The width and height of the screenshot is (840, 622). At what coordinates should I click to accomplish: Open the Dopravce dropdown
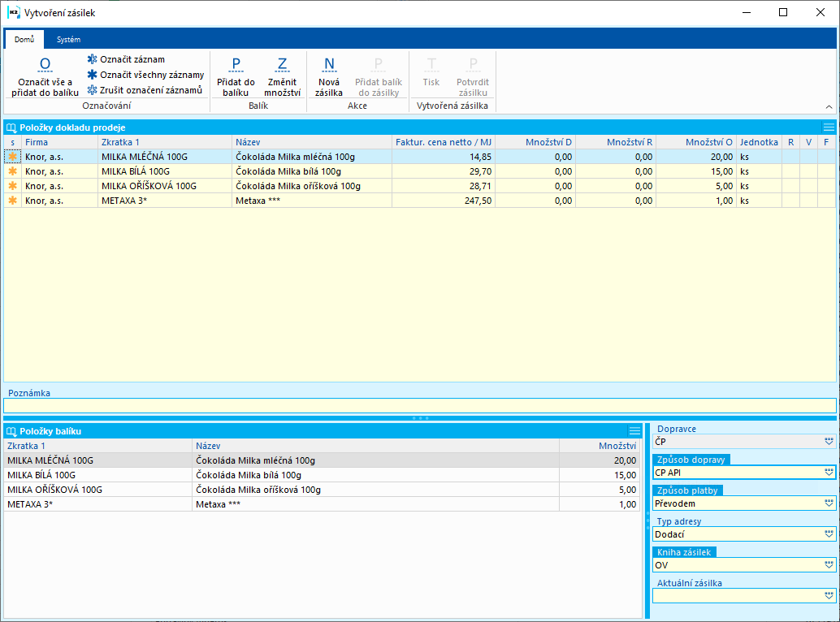(x=829, y=442)
